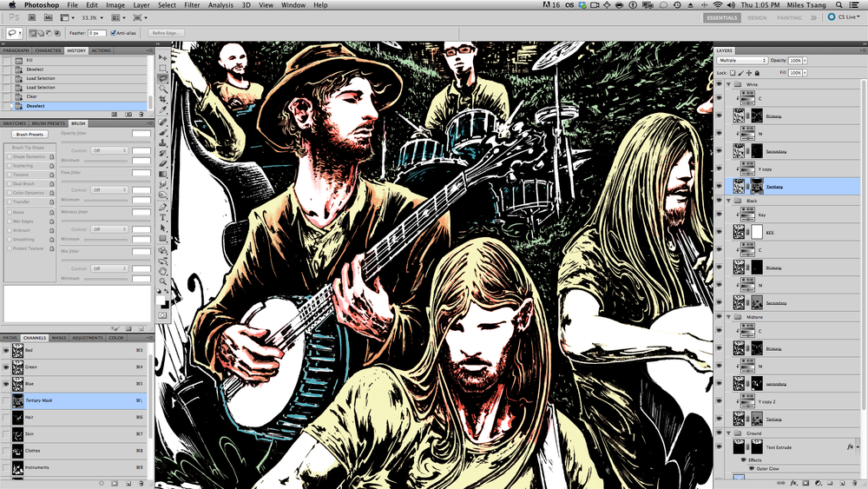Switch to the Adjustments tab
Screen dimensions: 868x489
click(88, 338)
